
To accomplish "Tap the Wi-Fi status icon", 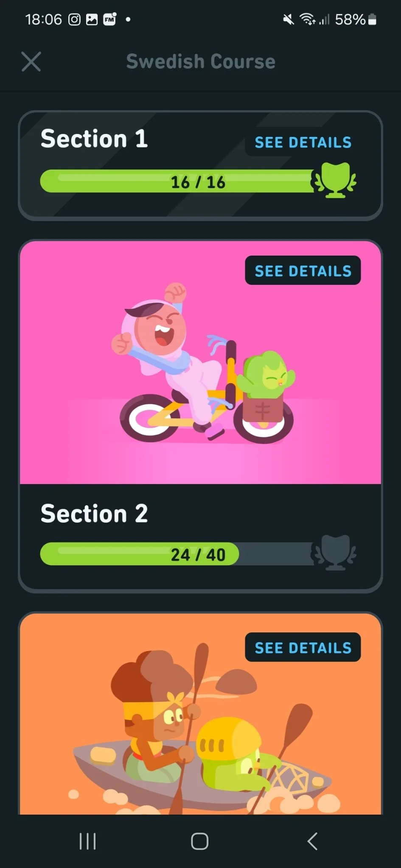I will [307, 19].
